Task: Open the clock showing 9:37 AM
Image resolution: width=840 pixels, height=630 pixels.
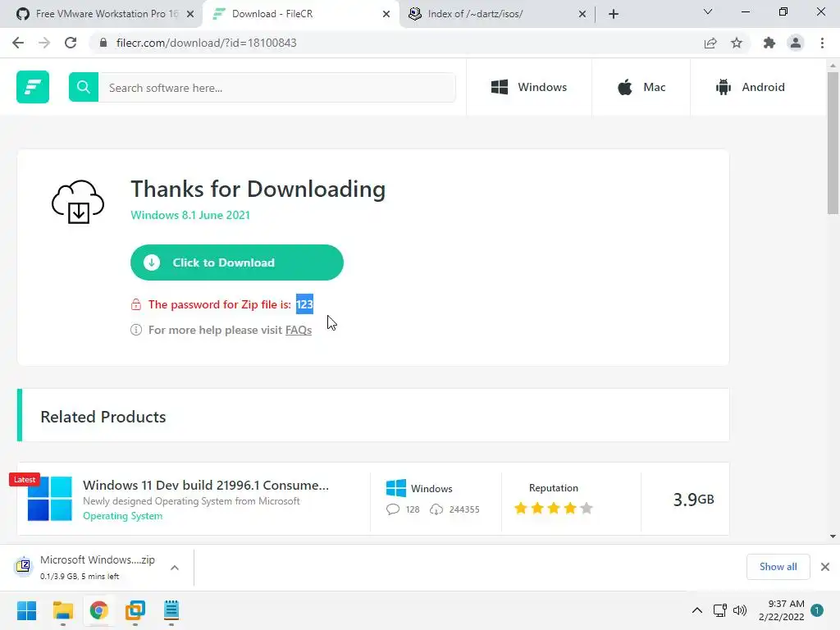Action: (782, 610)
